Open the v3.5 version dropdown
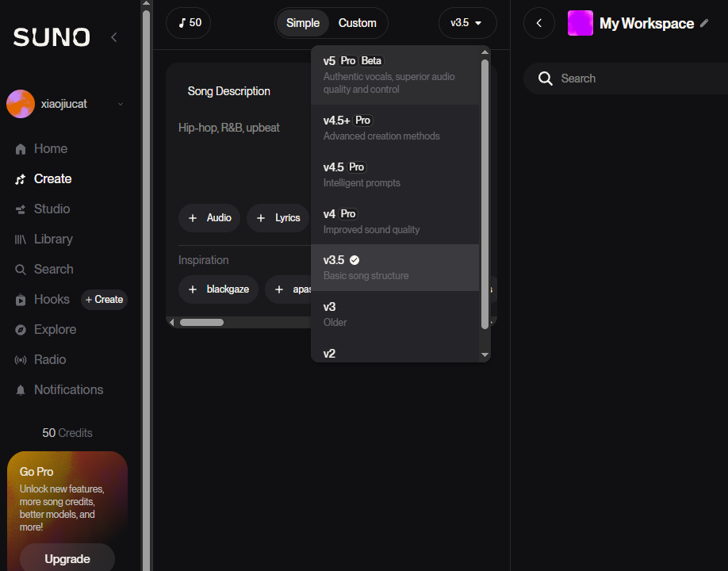Image resolution: width=728 pixels, height=571 pixels. tap(467, 23)
